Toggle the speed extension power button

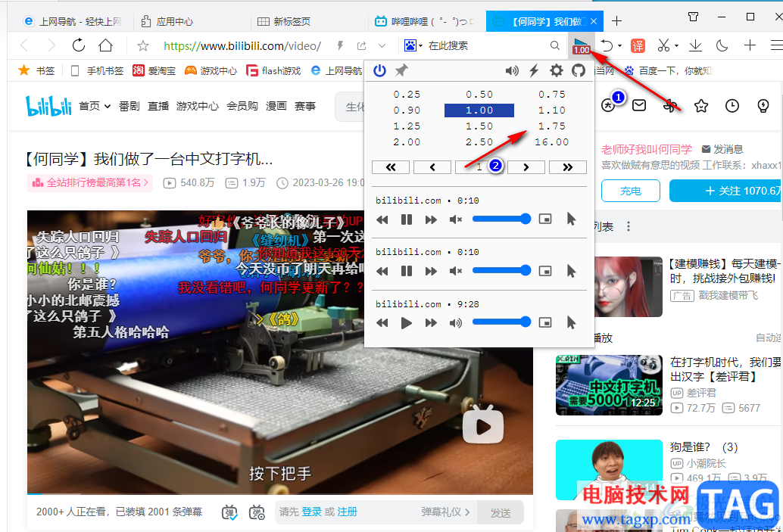(x=379, y=71)
